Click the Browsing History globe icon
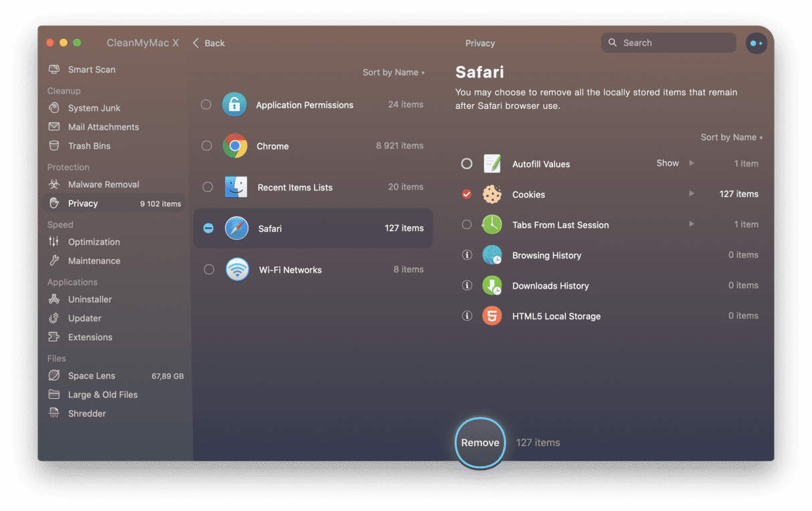 [492, 255]
